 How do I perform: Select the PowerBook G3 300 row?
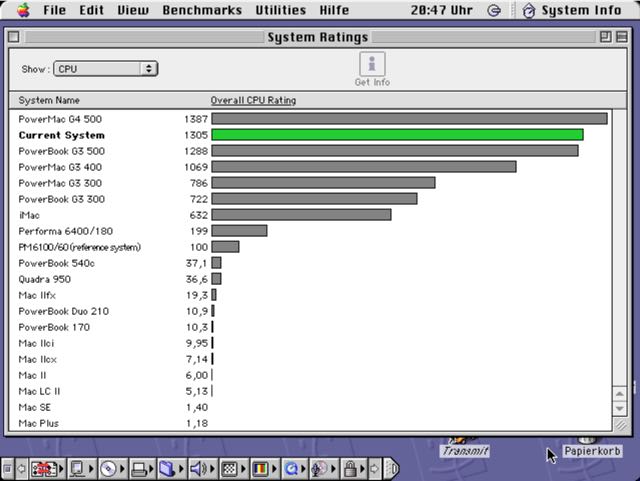tap(310, 199)
